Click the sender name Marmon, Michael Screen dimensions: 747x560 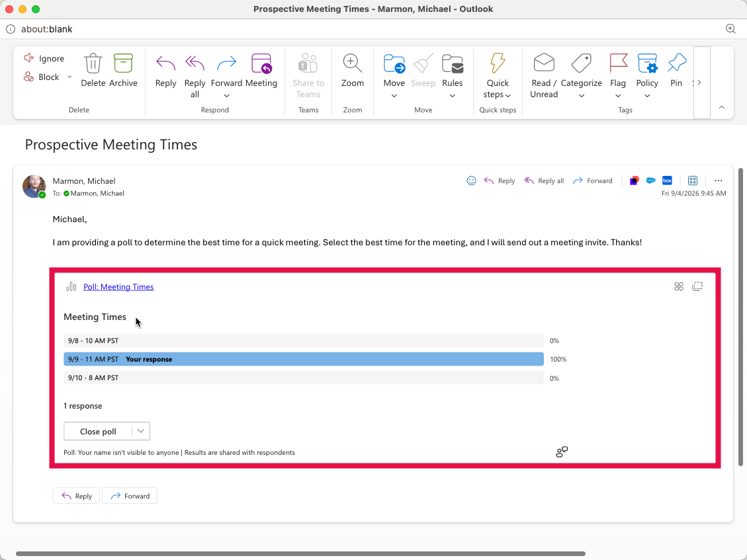(x=84, y=181)
